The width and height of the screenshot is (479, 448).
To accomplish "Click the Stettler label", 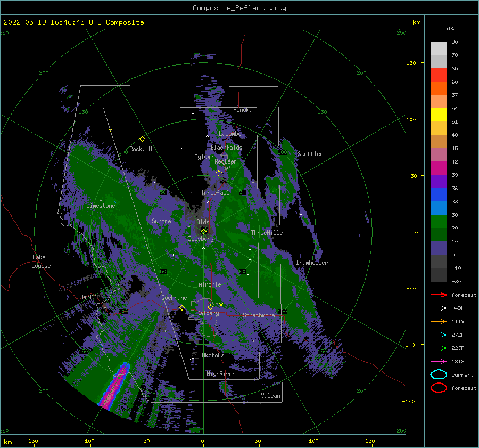I will click(310, 154).
